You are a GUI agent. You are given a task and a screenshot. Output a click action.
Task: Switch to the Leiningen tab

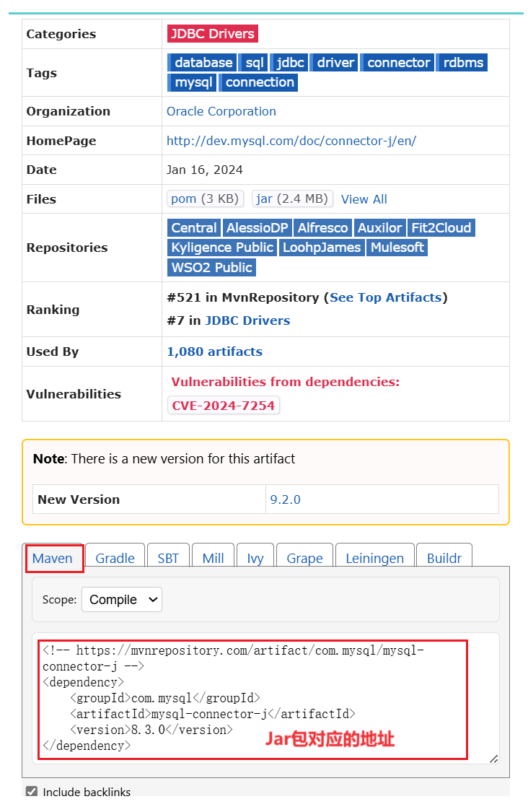click(x=375, y=558)
